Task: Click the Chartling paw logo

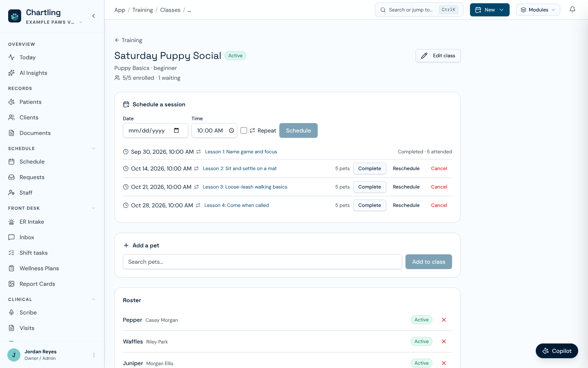Action: coord(15,16)
